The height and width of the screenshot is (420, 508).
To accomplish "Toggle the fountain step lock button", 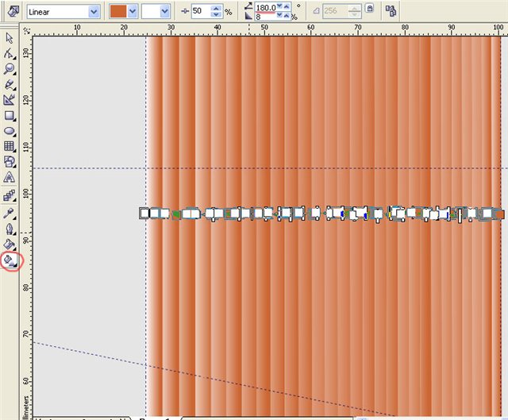I will tap(370, 8).
